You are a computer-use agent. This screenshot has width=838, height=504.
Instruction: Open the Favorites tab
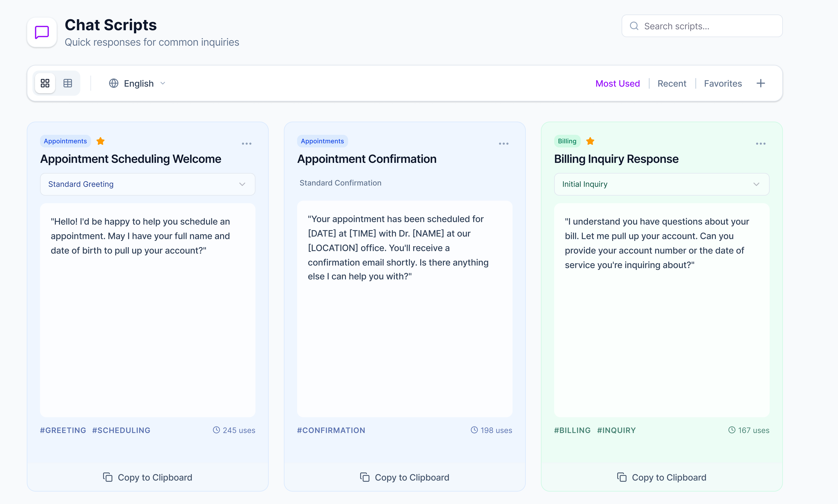click(x=723, y=83)
